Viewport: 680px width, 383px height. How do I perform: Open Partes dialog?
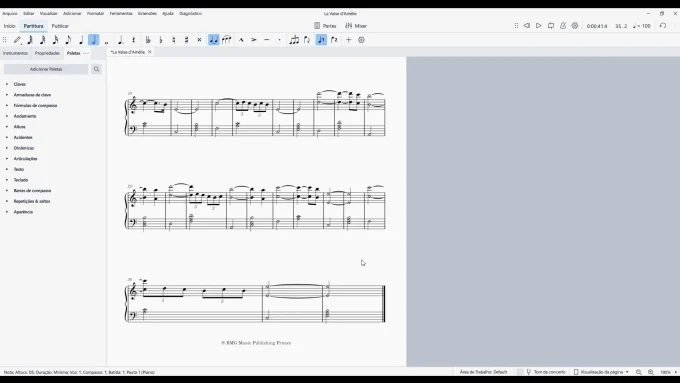(x=325, y=26)
